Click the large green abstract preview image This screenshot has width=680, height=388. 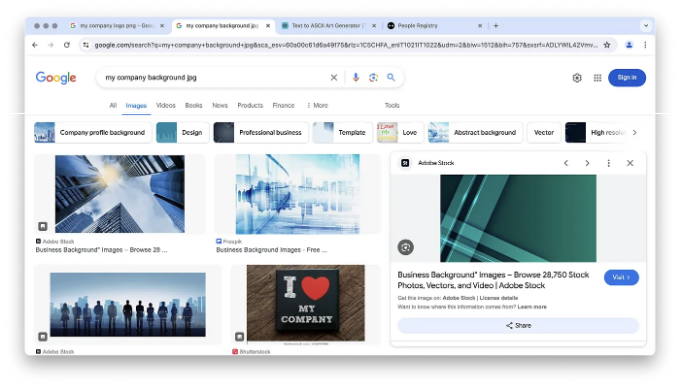coord(518,218)
